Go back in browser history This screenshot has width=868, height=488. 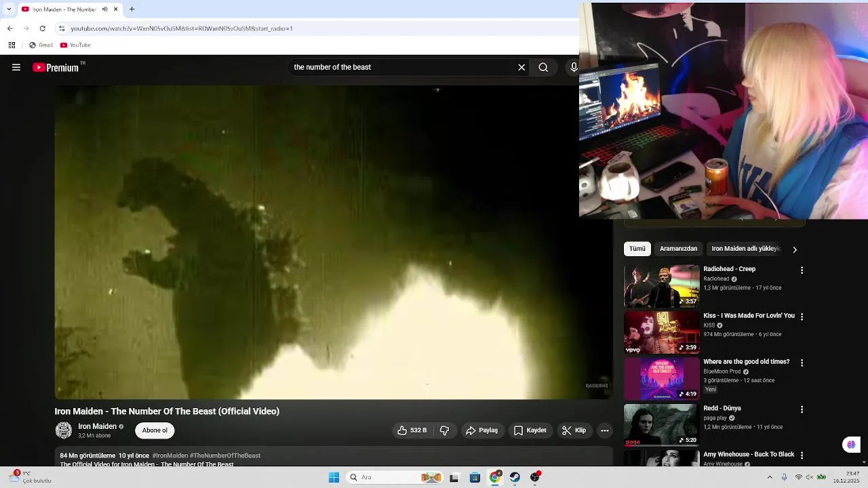coord(9,28)
